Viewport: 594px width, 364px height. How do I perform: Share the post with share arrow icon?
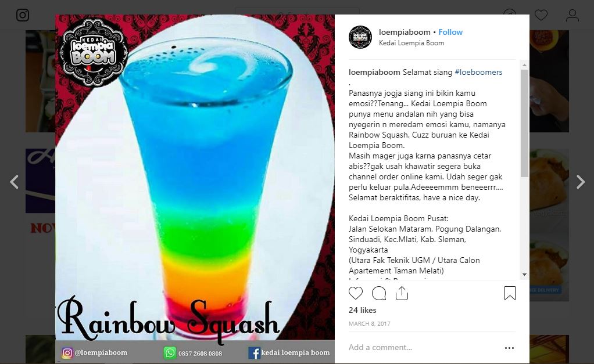(x=402, y=293)
